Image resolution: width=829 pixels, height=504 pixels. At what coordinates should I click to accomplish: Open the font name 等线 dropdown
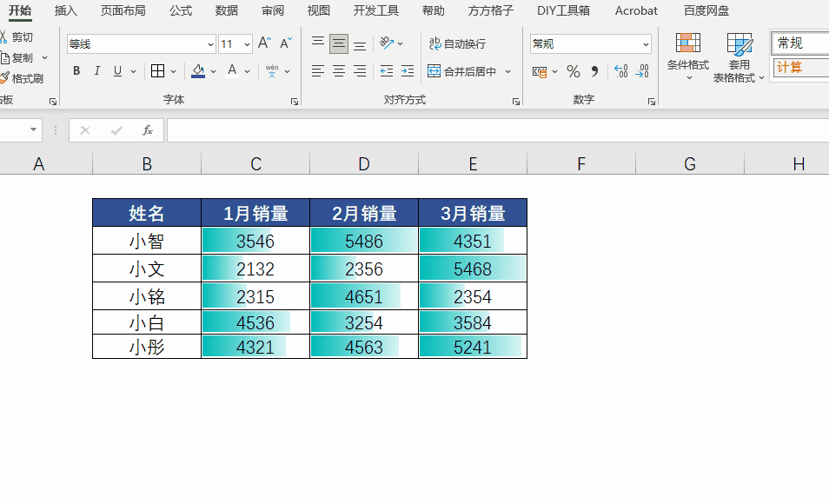point(210,44)
